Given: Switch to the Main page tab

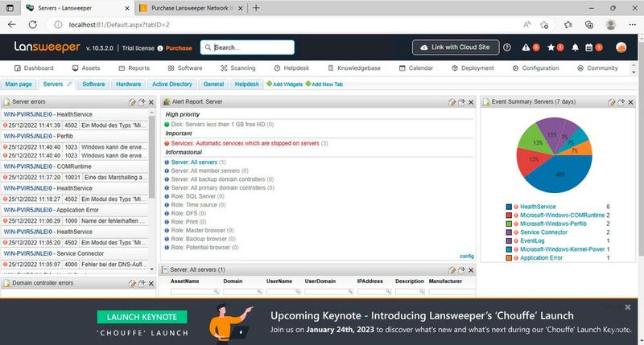Looking at the screenshot, I should [19, 84].
